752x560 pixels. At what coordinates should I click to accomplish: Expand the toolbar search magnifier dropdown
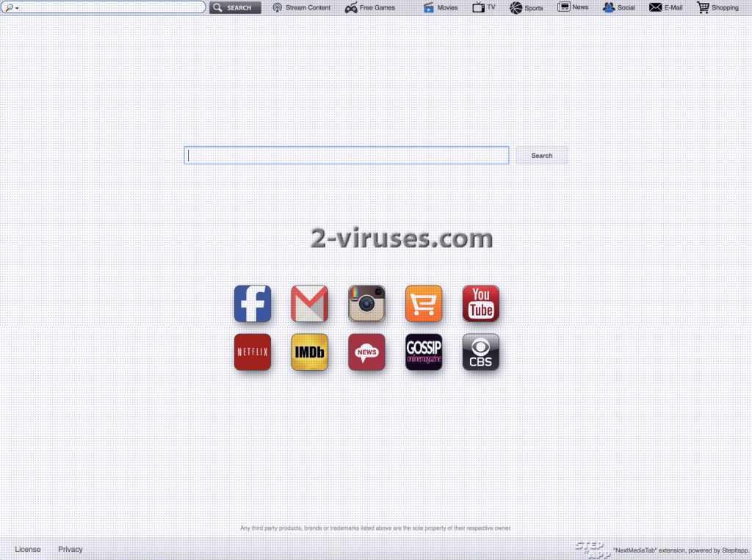(11, 7)
